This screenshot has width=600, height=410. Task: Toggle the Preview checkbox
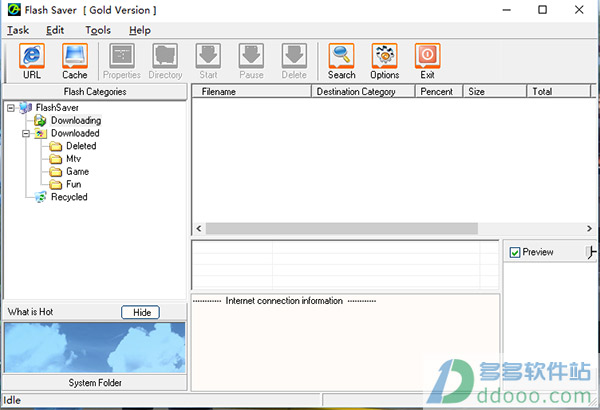coord(515,252)
